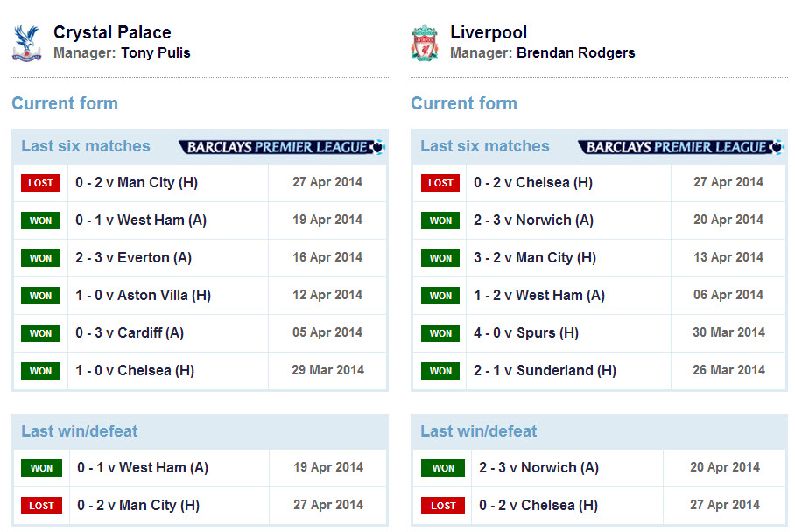The height and width of the screenshot is (532, 795).
Task: Click the 29 Mar 2014 date for Chelsea match
Action: [x=327, y=370]
